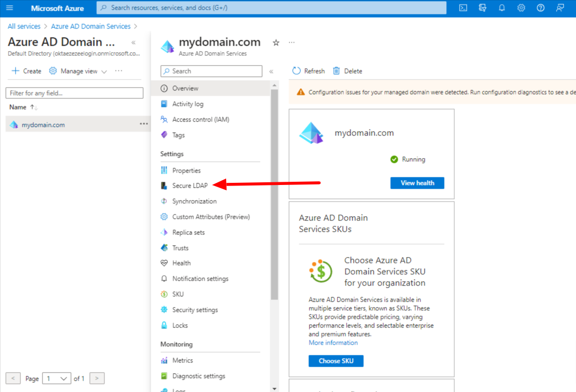This screenshot has height=392, width=576.
Task: Open the notifications bell
Action: pyautogui.click(x=502, y=8)
